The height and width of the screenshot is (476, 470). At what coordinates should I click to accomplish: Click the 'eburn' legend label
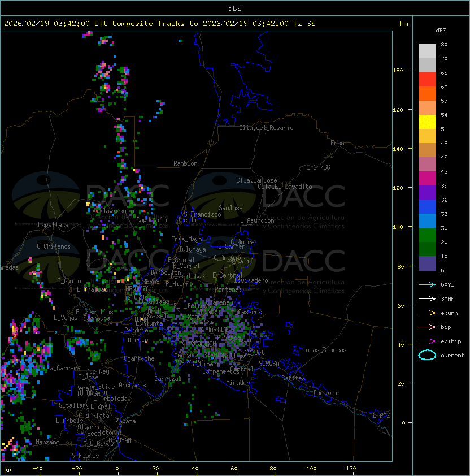(x=449, y=313)
